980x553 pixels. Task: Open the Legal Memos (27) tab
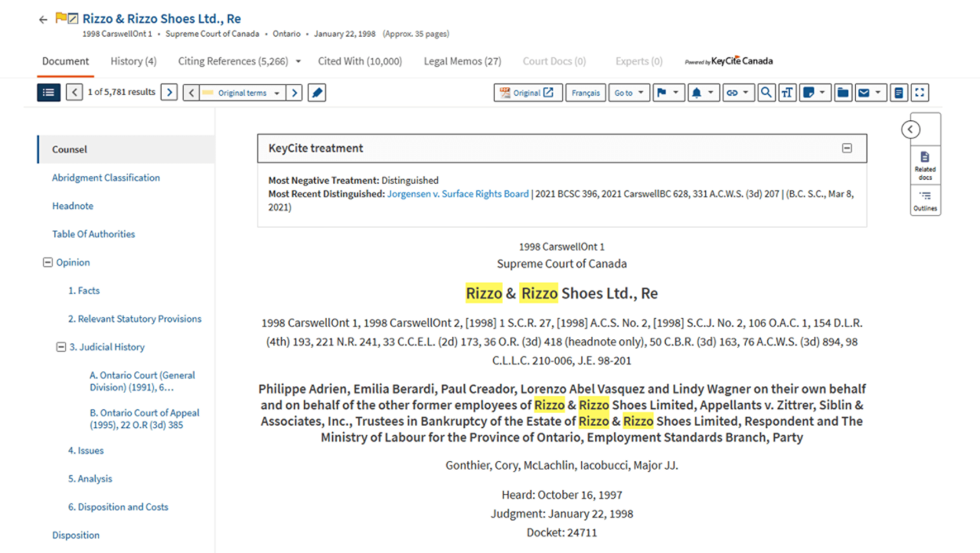(x=462, y=61)
